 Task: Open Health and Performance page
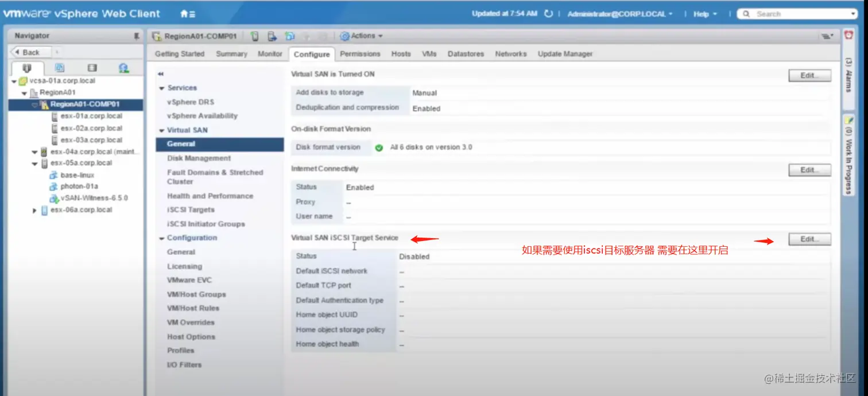(210, 196)
